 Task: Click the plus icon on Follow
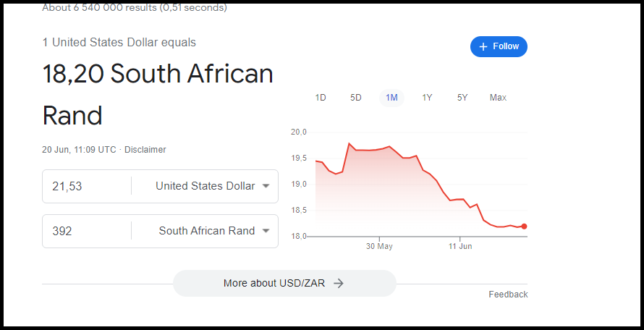(x=483, y=46)
